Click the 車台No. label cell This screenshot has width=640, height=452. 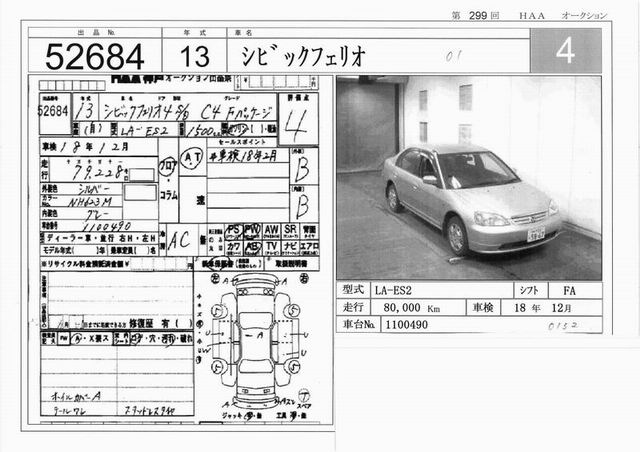[x=358, y=324]
